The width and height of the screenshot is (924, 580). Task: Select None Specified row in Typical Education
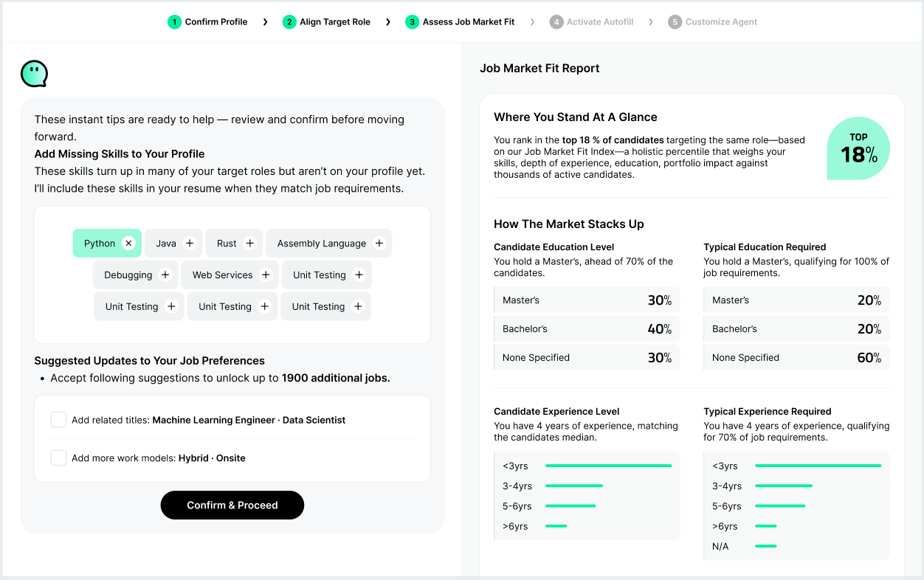(x=797, y=358)
